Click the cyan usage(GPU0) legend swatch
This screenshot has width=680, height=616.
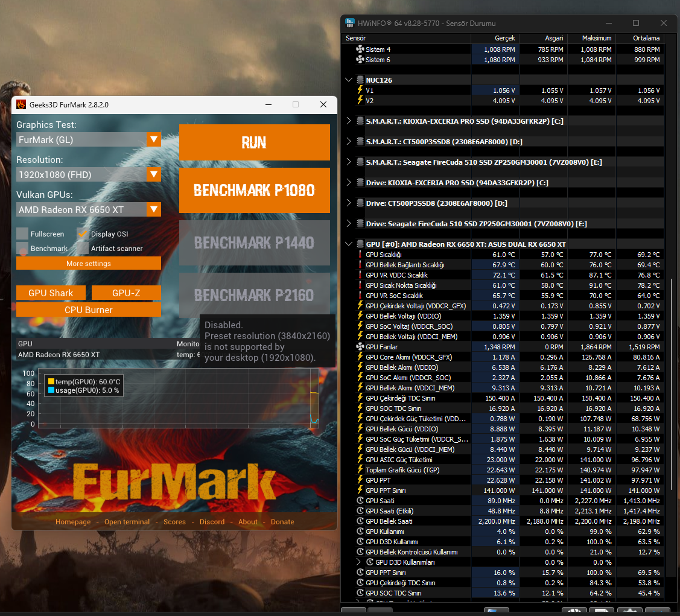(51, 390)
